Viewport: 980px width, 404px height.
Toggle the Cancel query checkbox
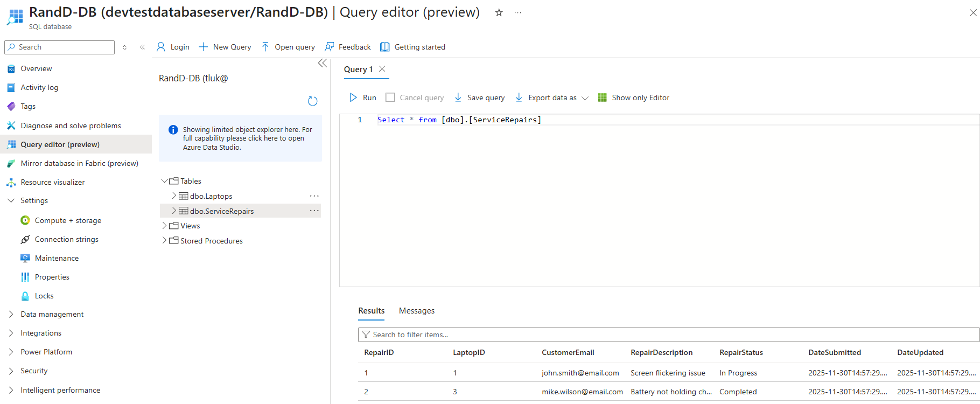390,97
